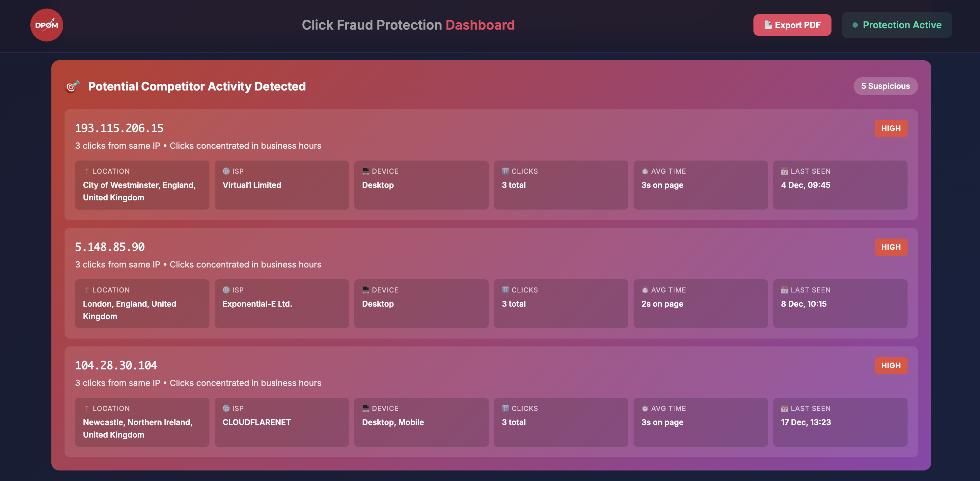Image resolution: width=980 pixels, height=481 pixels.
Task: Click the DPOM logo icon
Action: click(46, 25)
